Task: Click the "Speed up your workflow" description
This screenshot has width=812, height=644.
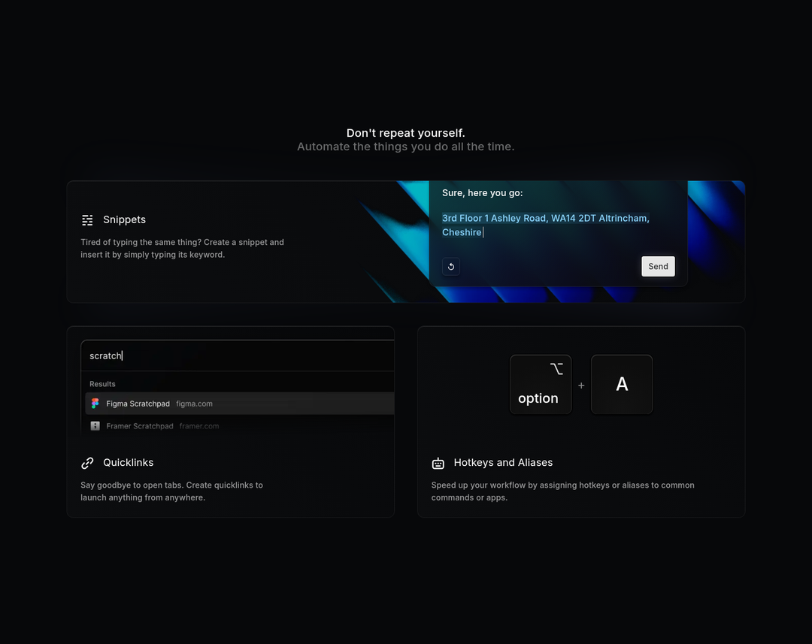Action: (x=563, y=491)
